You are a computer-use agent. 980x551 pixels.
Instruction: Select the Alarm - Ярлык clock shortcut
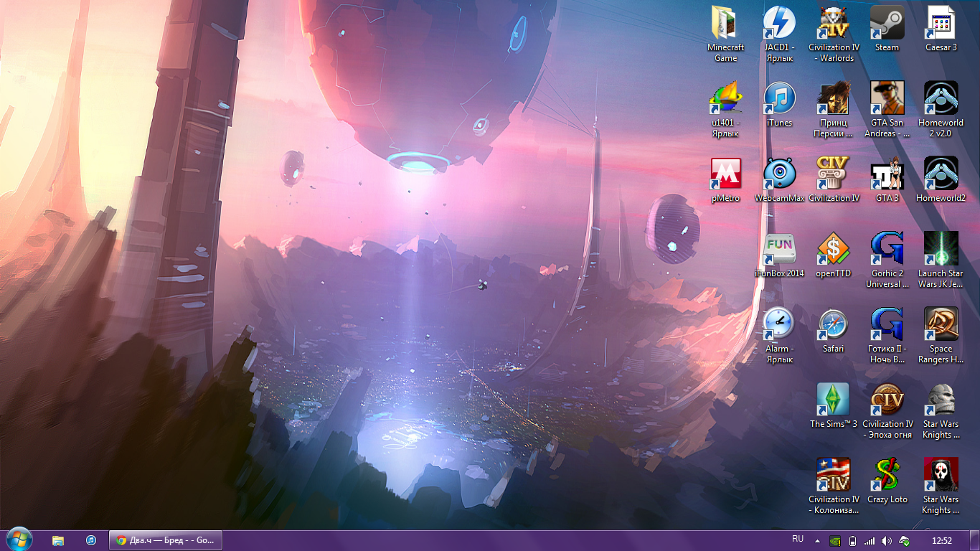(x=779, y=335)
